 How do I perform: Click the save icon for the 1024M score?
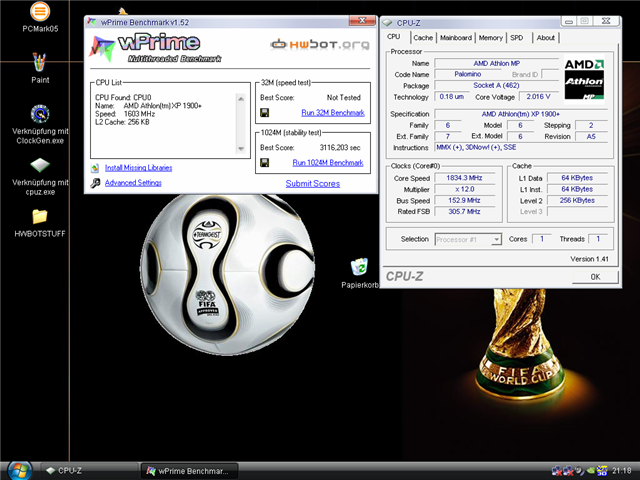[x=264, y=163]
